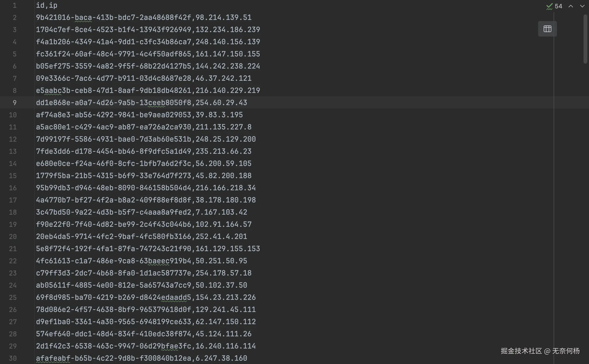The height and width of the screenshot is (364, 589).
Task: Click the underlined word baca on line 2
Action: [x=83, y=17]
